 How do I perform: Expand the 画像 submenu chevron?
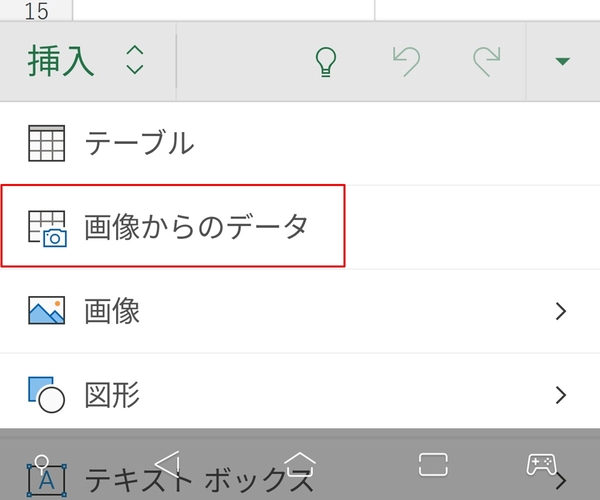[561, 311]
